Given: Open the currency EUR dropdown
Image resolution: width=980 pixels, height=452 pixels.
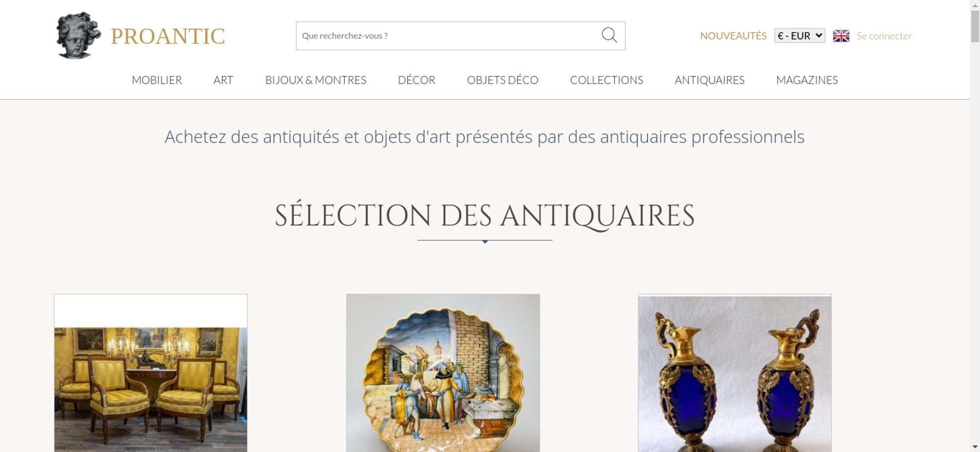Looking at the screenshot, I should coord(800,36).
